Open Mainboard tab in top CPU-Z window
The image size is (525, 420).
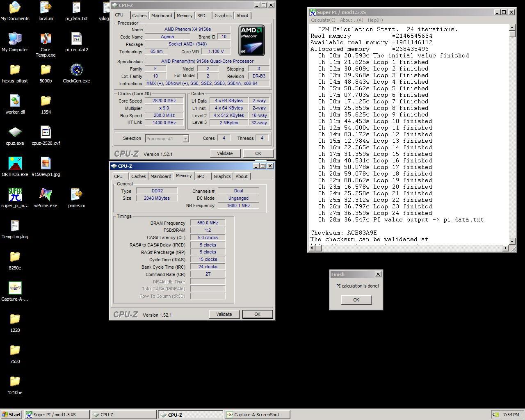point(162,16)
